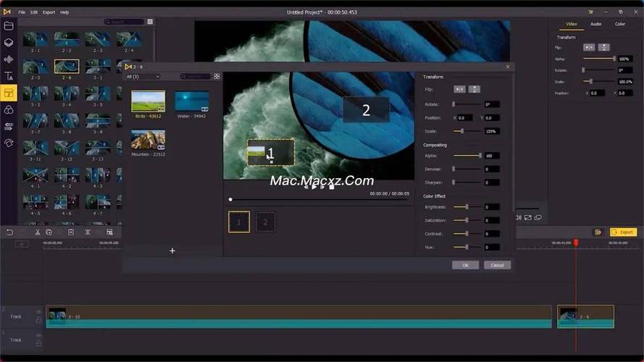
Task: Click OK in the split-screen dialog
Action: click(465, 265)
